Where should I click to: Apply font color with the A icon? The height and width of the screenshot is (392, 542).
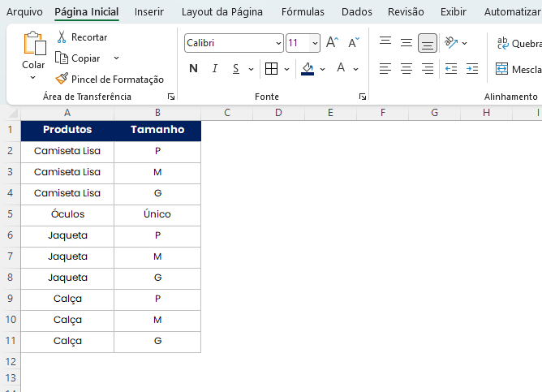(x=341, y=68)
